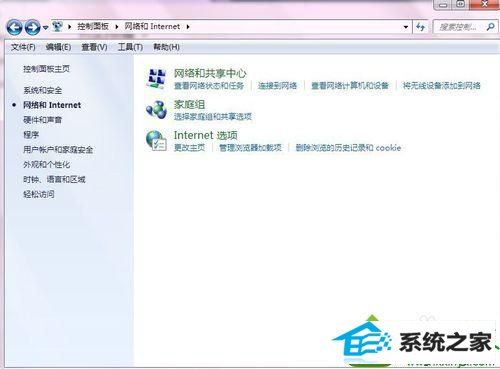Close the Control Panel window
This screenshot has height=369, width=500.
coord(484,5)
